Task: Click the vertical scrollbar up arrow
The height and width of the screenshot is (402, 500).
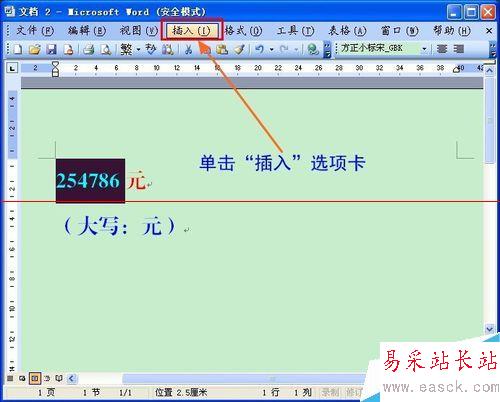Action: tap(490, 71)
